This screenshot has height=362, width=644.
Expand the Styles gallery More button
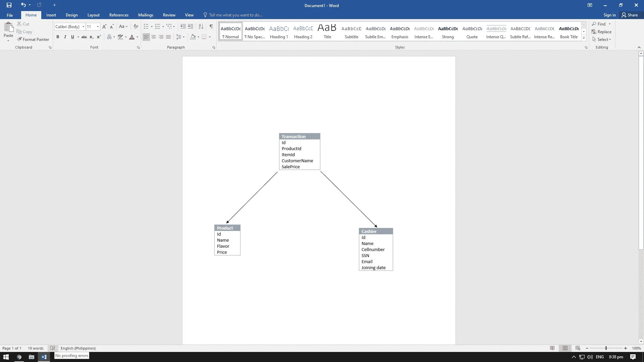[x=584, y=38]
